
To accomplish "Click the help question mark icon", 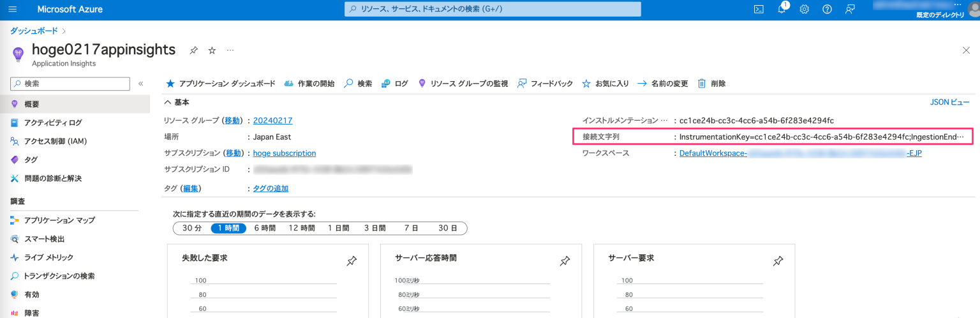I will point(827,10).
